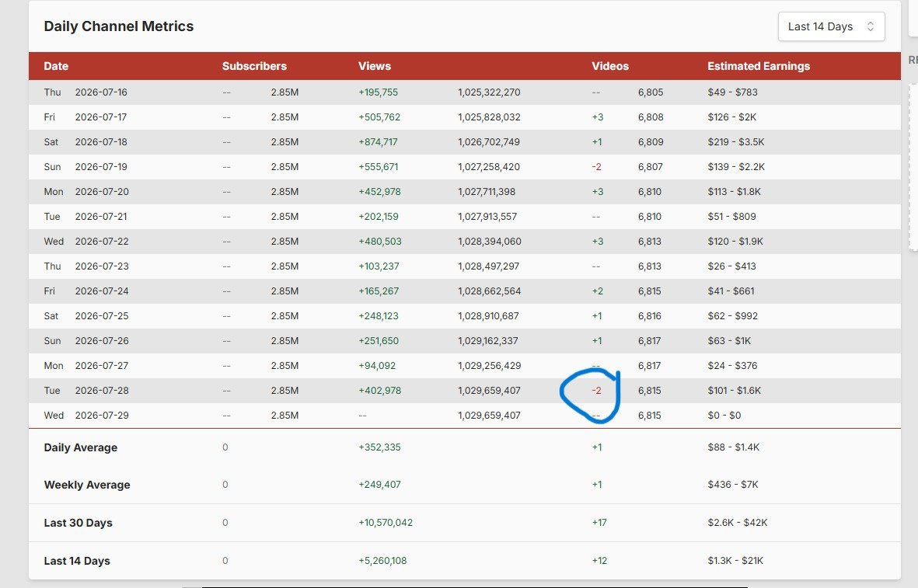Click the +94,092 views value
Screen dimensions: 918x588
[x=377, y=366]
